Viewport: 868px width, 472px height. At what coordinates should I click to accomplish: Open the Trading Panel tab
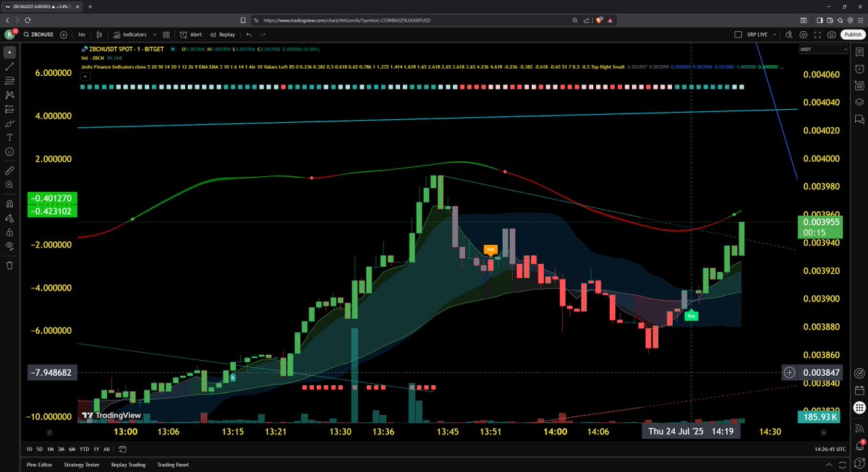coord(173,465)
